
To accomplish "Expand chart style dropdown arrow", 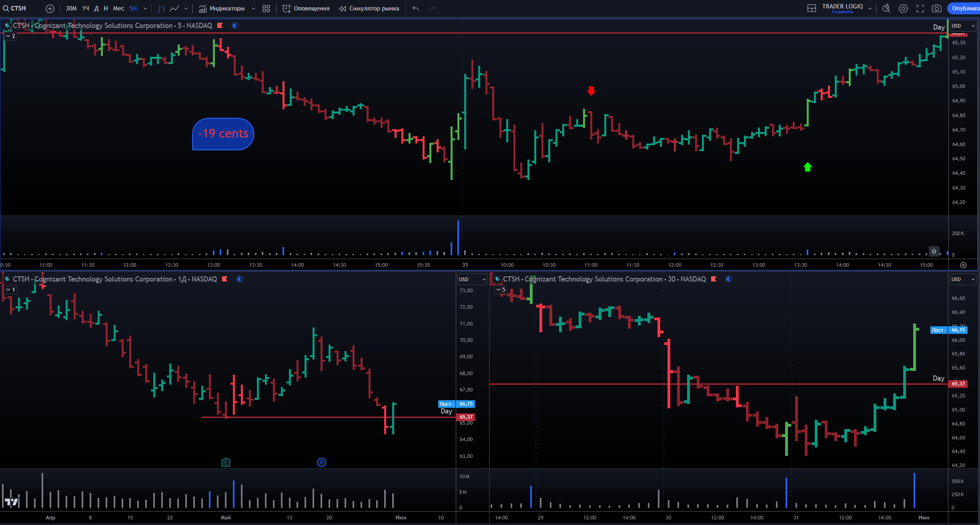I will pos(186,8).
